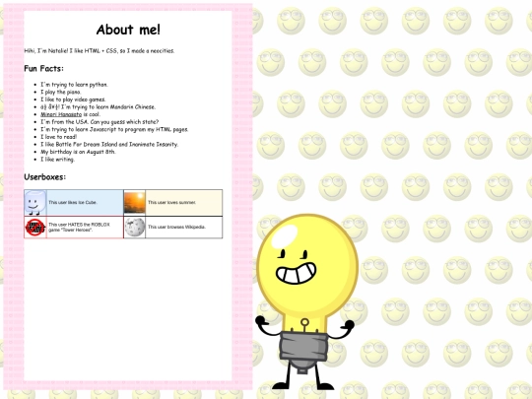This screenshot has height=399, width=532.
Task: Click 'This user HATES the ROBLOX' text
Action: click(x=79, y=227)
